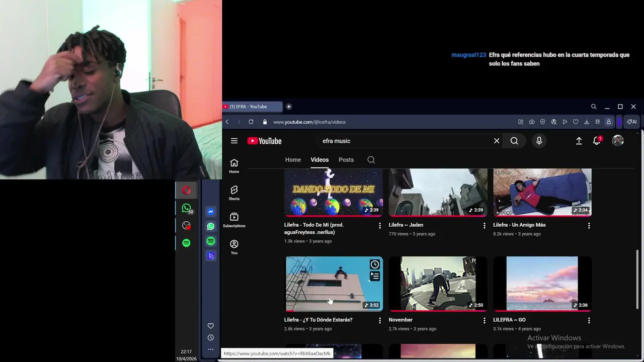
Task: Open the YouTube account avatar menu
Action: coord(618,141)
